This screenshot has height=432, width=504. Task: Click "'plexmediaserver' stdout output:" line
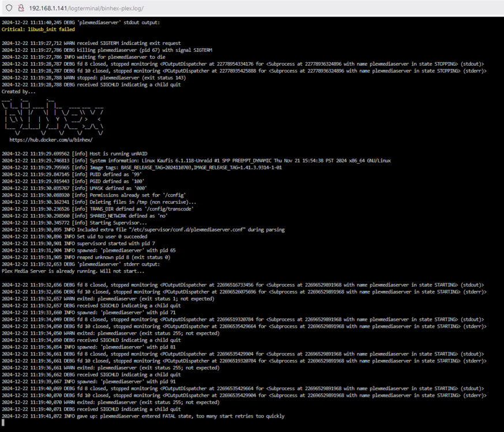point(81,22)
